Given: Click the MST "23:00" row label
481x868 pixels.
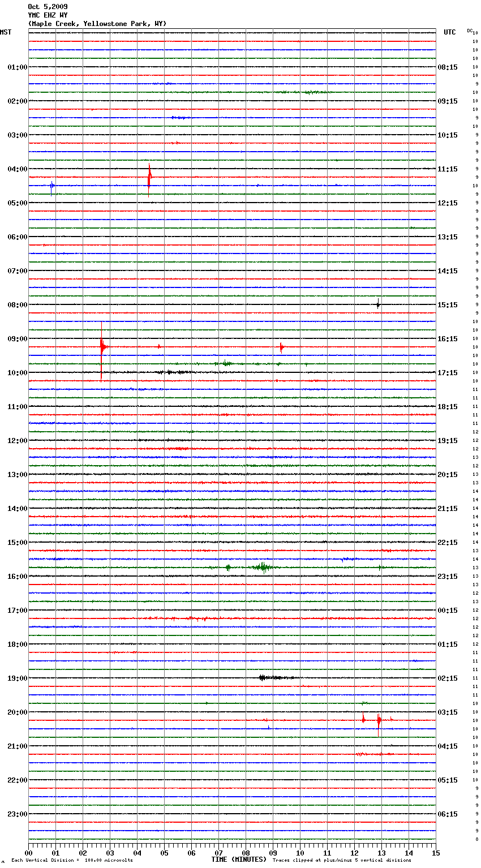Looking at the screenshot, I should pyautogui.click(x=18, y=814).
